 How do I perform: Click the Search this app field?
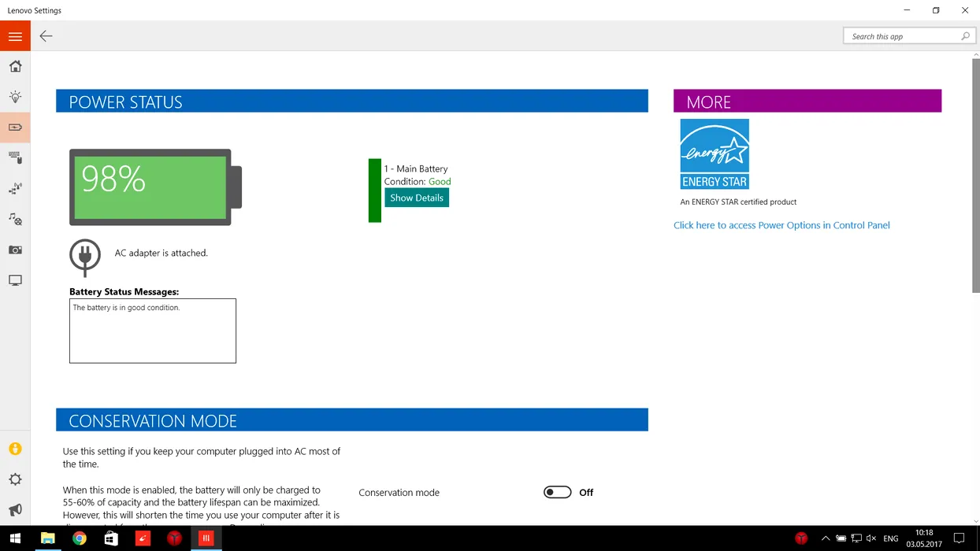click(x=902, y=36)
